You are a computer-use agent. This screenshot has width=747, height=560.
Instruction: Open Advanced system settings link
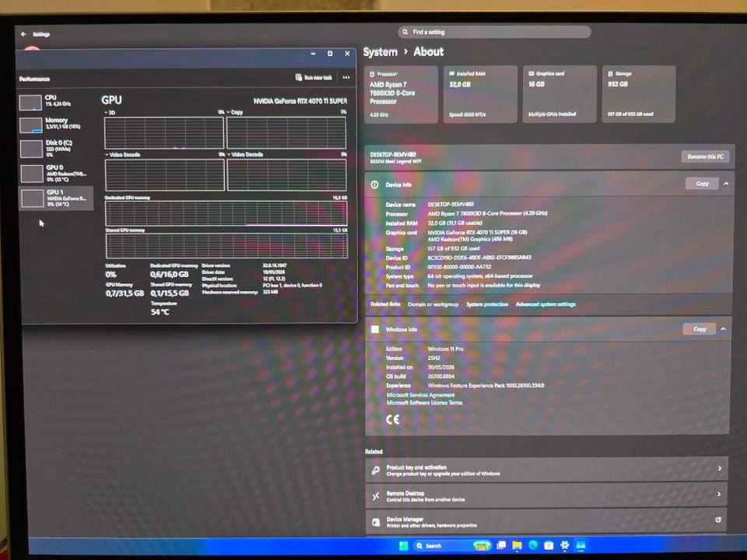click(x=545, y=304)
